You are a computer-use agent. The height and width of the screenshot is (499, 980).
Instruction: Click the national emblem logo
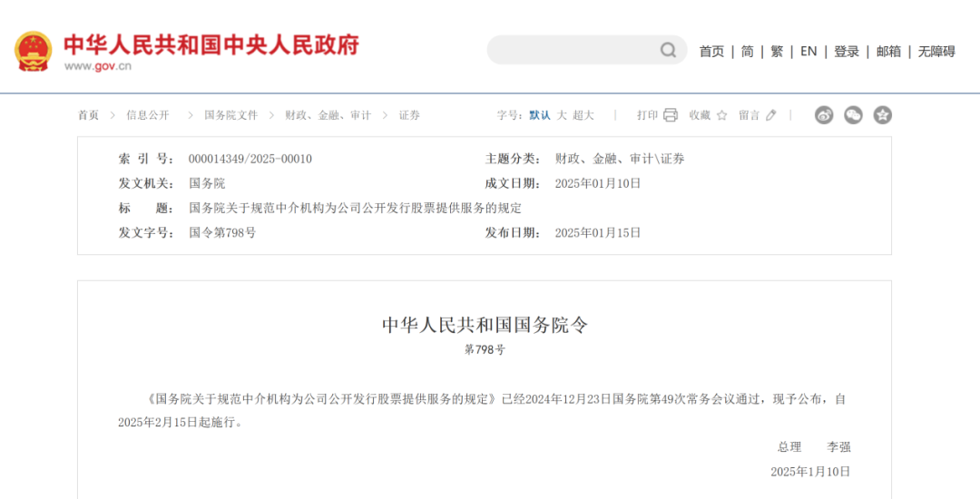(34, 50)
